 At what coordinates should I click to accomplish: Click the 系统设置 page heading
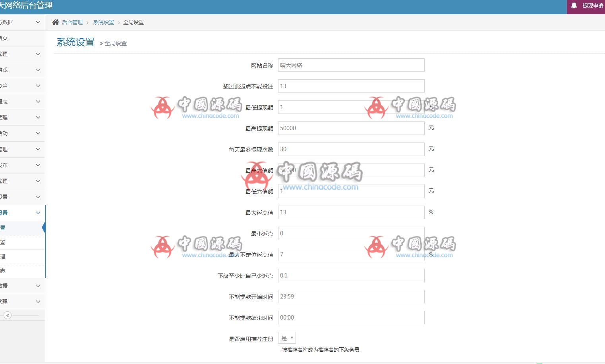[75, 42]
